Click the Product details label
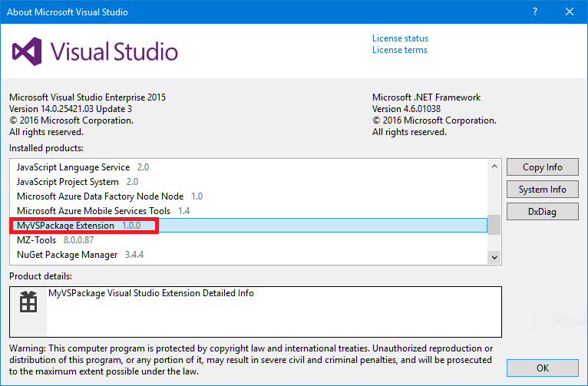 [41, 276]
